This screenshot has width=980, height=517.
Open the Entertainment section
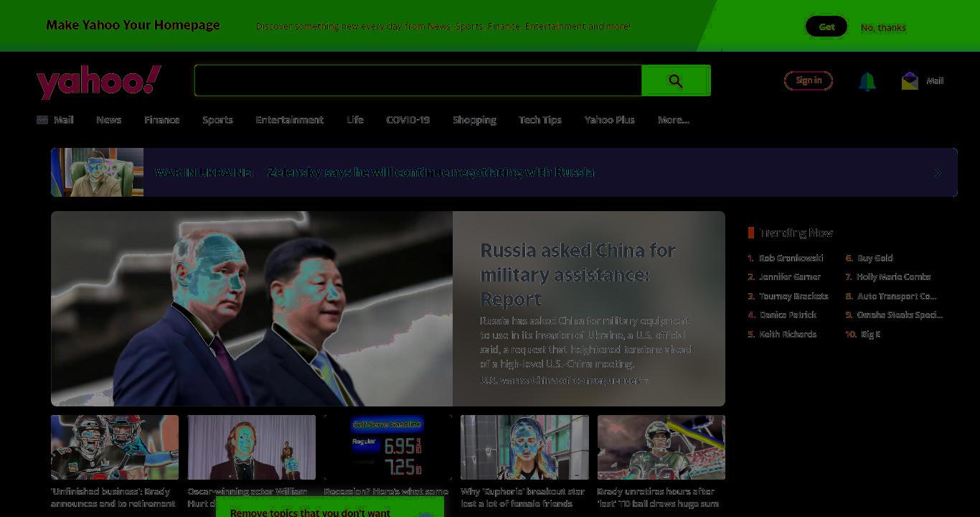point(290,120)
